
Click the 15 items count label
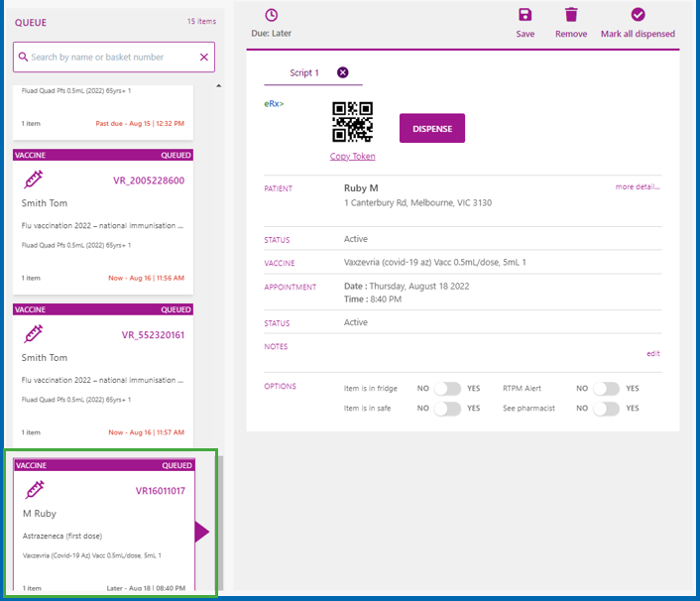coord(201,21)
